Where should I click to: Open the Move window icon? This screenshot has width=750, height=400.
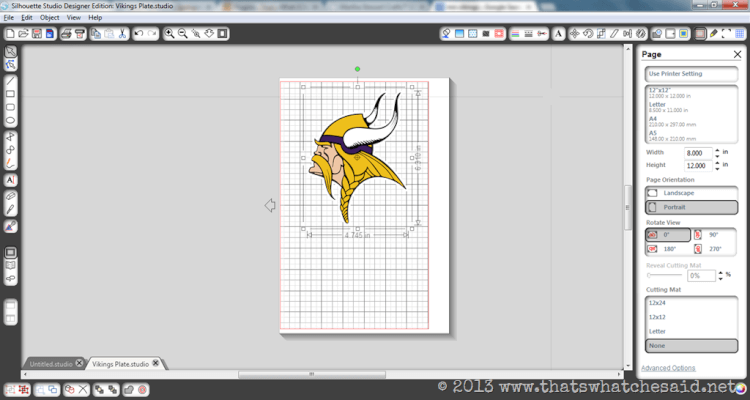pos(574,33)
